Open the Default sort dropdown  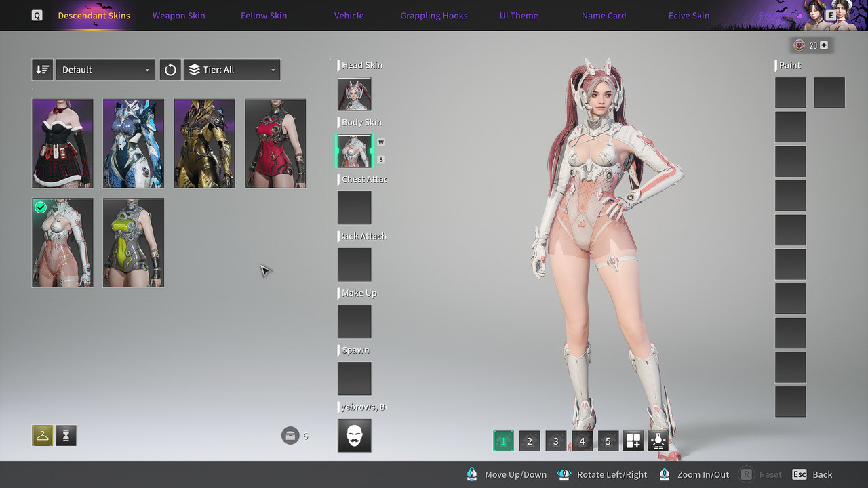[105, 70]
